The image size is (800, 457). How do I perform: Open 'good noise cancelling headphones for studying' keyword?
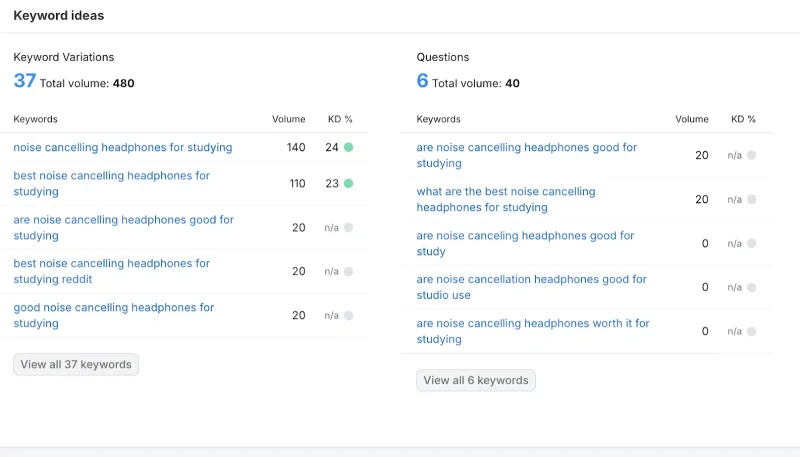113,315
